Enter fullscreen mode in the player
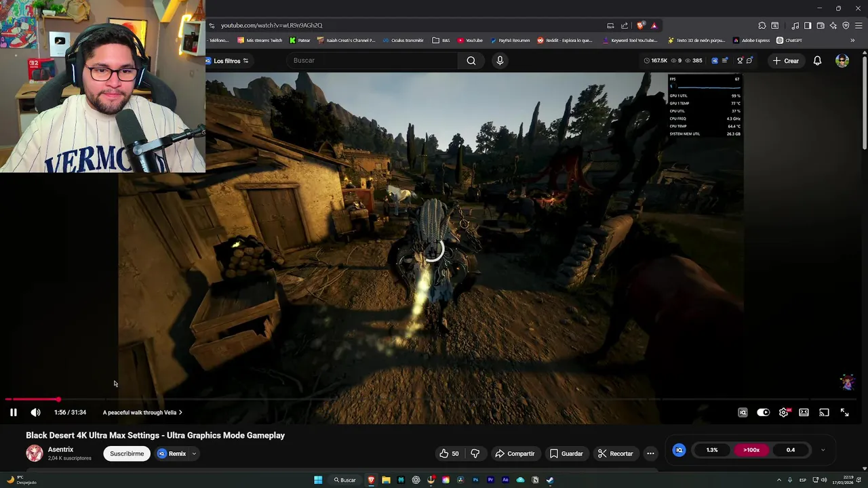The image size is (868, 488). click(844, 412)
